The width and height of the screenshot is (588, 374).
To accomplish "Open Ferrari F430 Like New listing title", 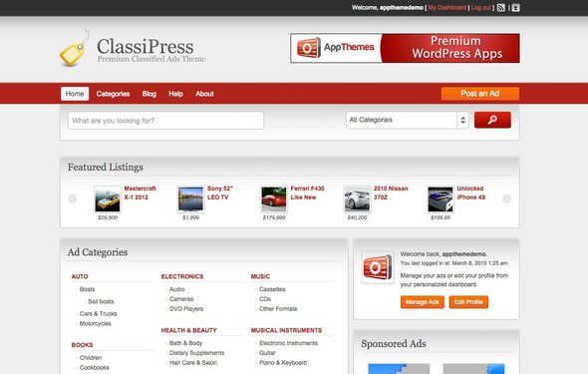I will pyautogui.click(x=308, y=192).
